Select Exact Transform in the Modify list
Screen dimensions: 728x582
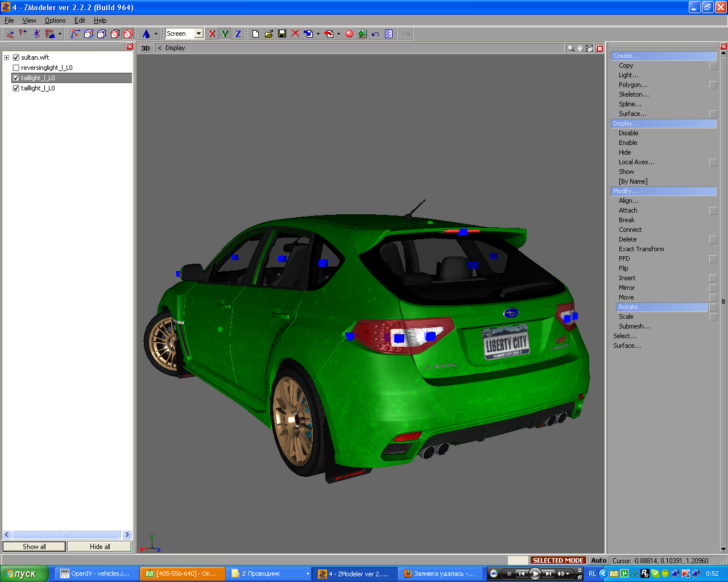tap(641, 249)
